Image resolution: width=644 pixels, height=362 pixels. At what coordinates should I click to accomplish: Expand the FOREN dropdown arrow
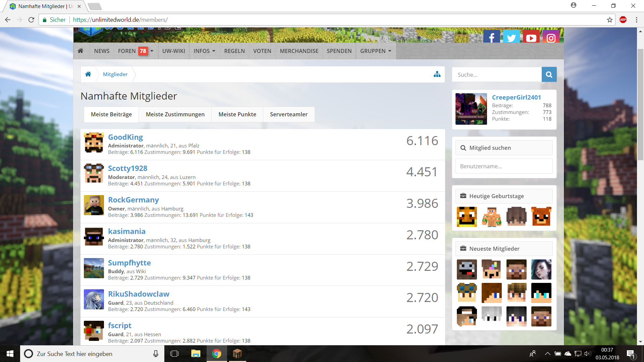152,51
